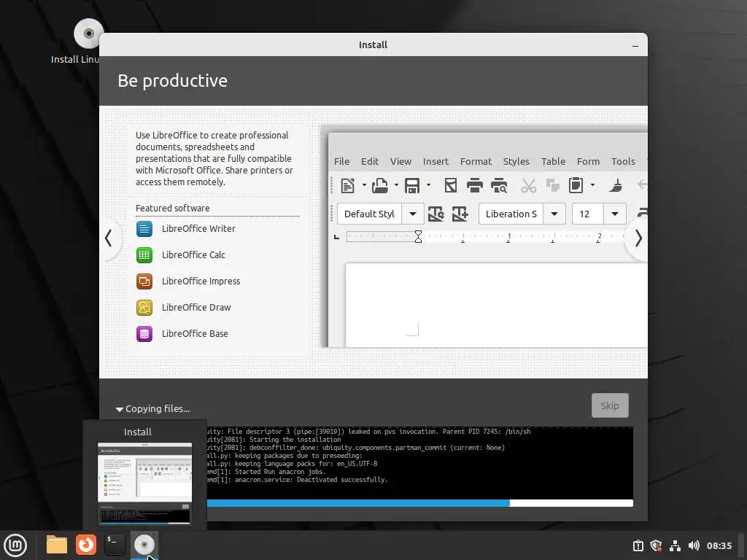Click the Save floppy icon in slide
The width and height of the screenshot is (747, 560).
[412, 185]
